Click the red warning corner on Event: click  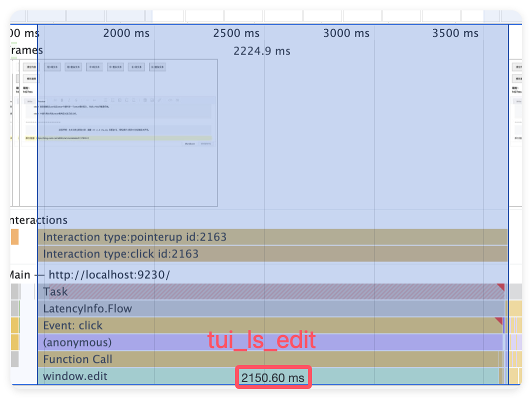499,320
